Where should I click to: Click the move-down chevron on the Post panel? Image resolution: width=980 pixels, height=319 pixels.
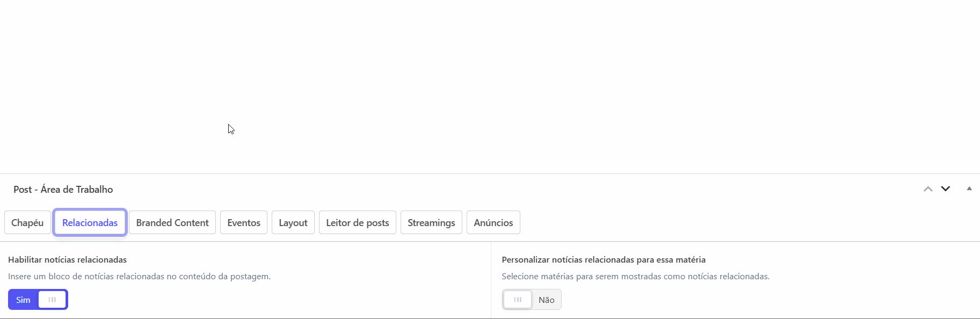pyautogui.click(x=946, y=189)
